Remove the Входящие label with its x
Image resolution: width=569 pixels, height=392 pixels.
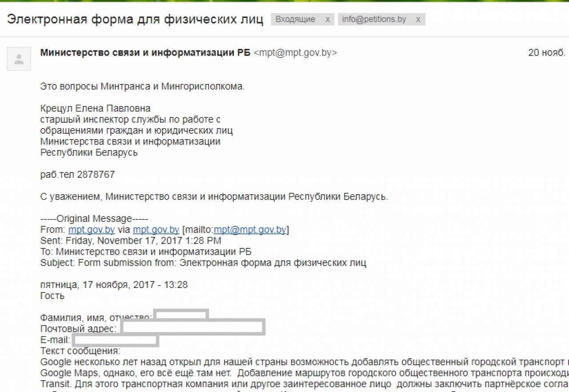coord(328,20)
